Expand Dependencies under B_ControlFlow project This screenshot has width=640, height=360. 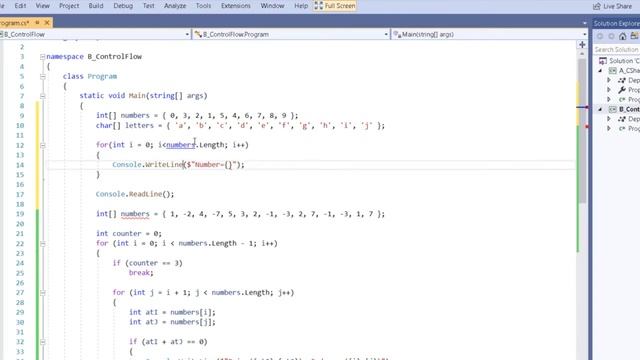tap(609, 119)
